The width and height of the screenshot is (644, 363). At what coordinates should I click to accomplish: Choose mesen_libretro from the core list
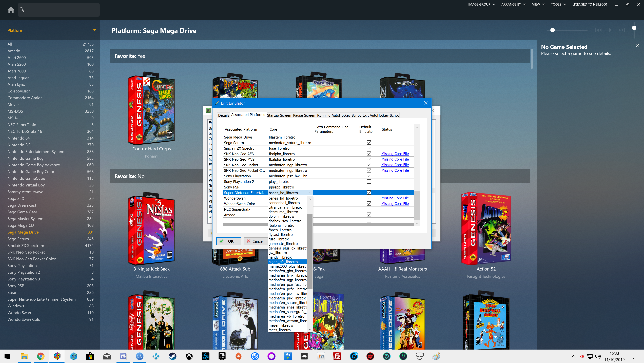pos(287,326)
